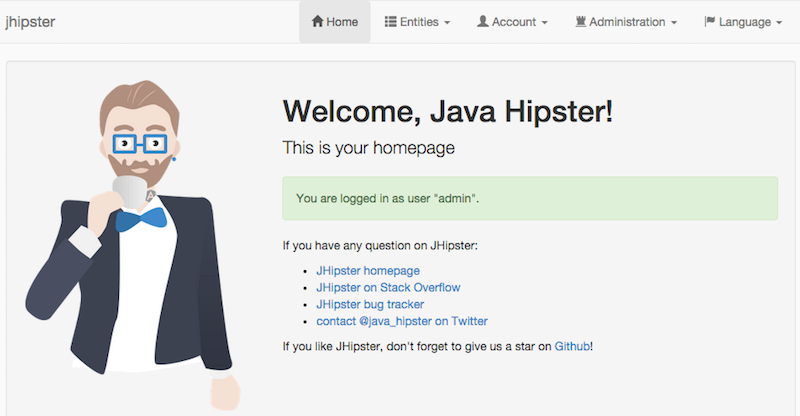Viewport: 800px width, 416px height.
Task: Open the JHipster homepage link
Action: pos(368,271)
